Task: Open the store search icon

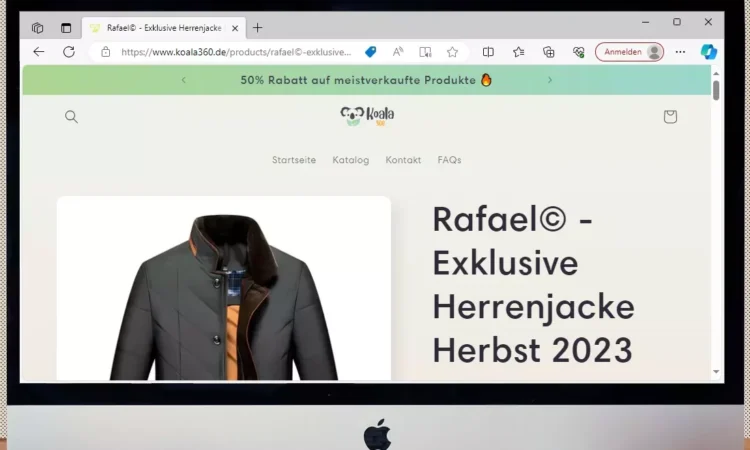Action: tap(71, 117)
